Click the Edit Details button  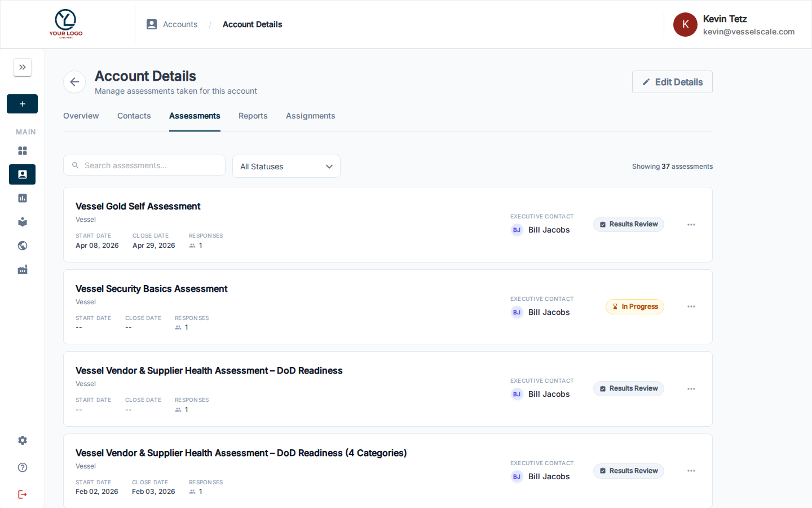pos(672,82)
